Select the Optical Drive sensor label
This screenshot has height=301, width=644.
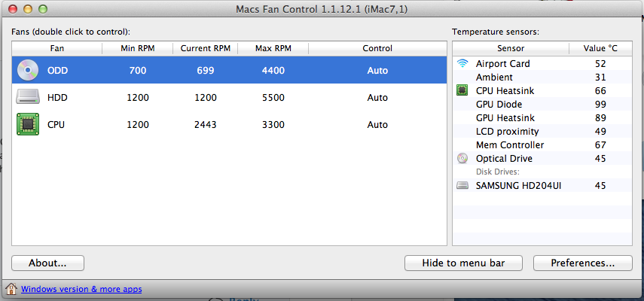click(504, 158)
